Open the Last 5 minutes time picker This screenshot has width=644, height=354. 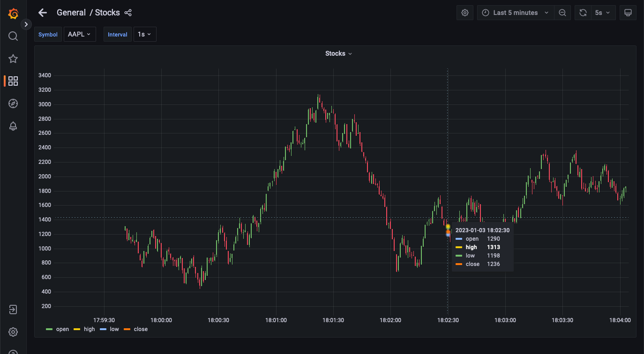[x=516, y=13]
